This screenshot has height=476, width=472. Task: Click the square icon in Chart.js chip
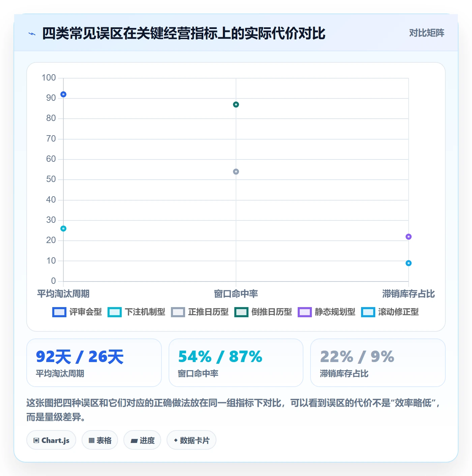(36, 440)
